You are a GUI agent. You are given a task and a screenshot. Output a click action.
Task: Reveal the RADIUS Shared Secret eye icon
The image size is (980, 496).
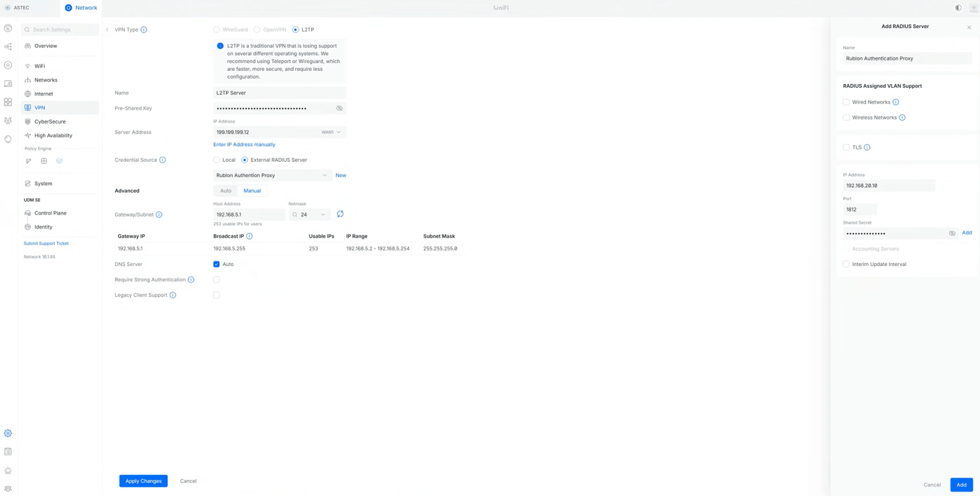[x=952, y=233]
